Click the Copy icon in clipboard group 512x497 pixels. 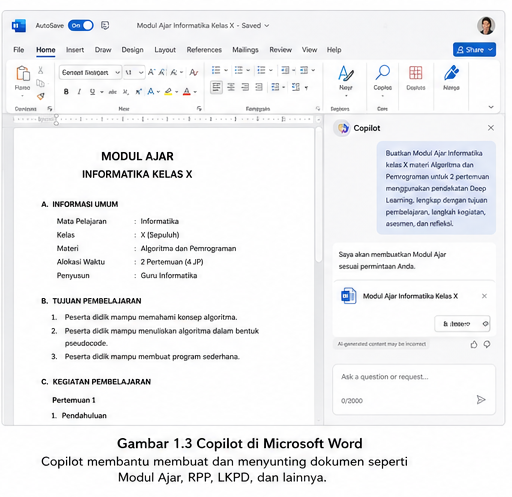(40, 83)
